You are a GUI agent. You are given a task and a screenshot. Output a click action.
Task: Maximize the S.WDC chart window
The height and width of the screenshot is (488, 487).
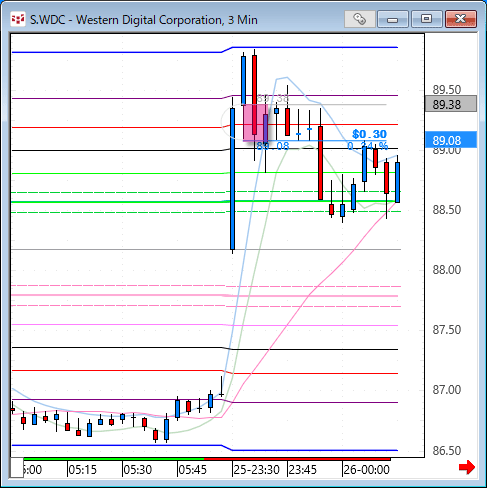pos(426,19)
